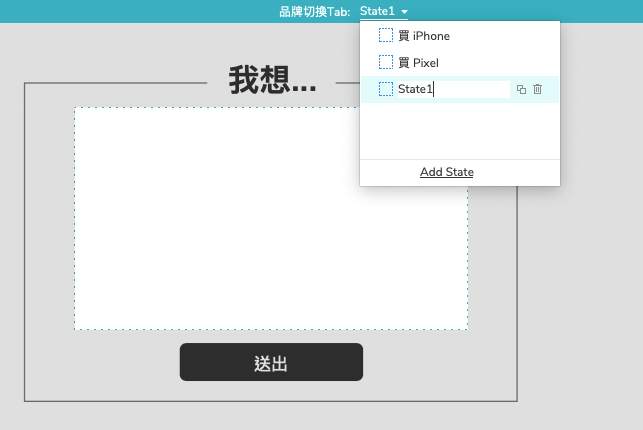Click the dashed square icon beside State1

[386, 90]
